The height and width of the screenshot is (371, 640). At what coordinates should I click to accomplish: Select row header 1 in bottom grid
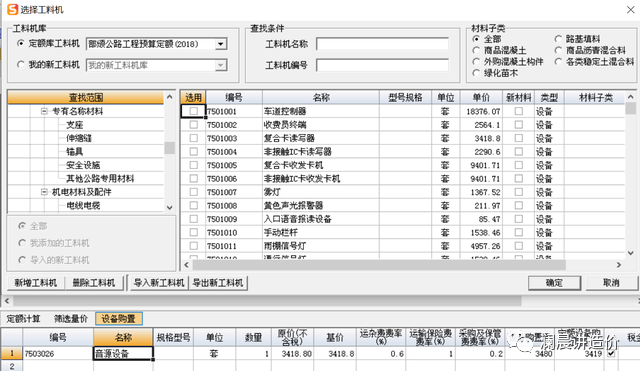pos(11,353)
